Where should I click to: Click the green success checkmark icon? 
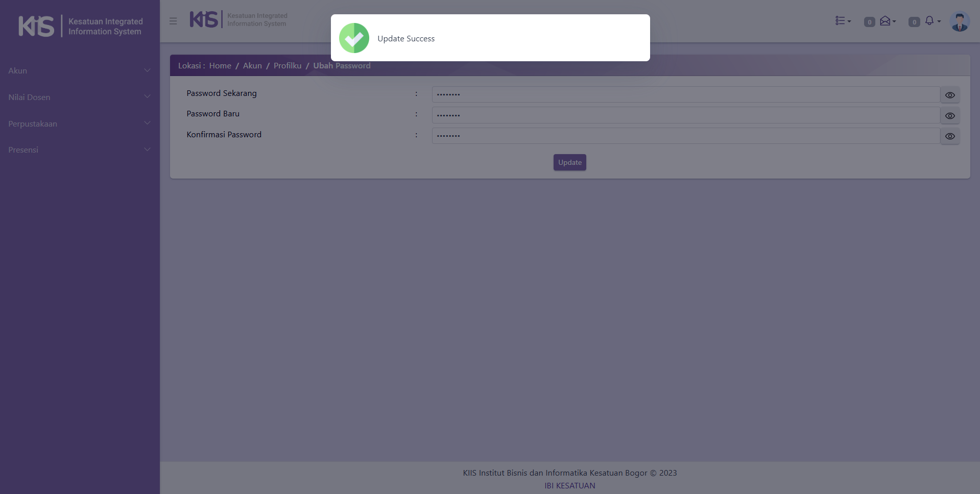[x=354, y=38]
